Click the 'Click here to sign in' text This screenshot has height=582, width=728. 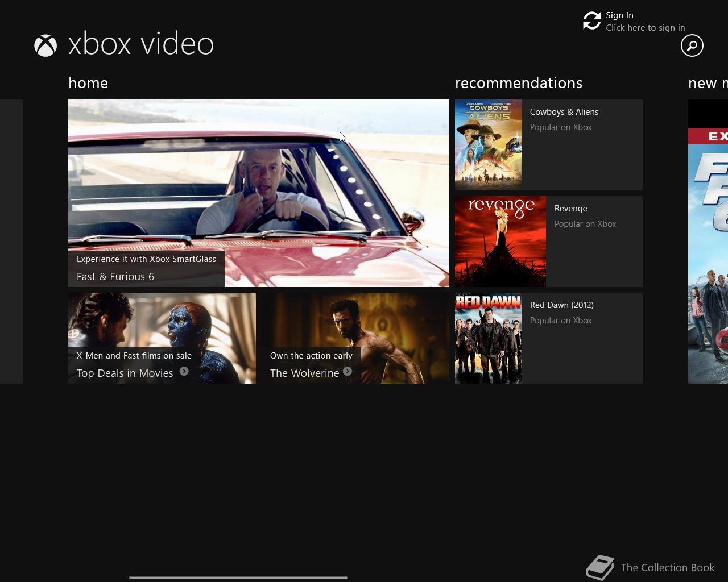(645, 28)
